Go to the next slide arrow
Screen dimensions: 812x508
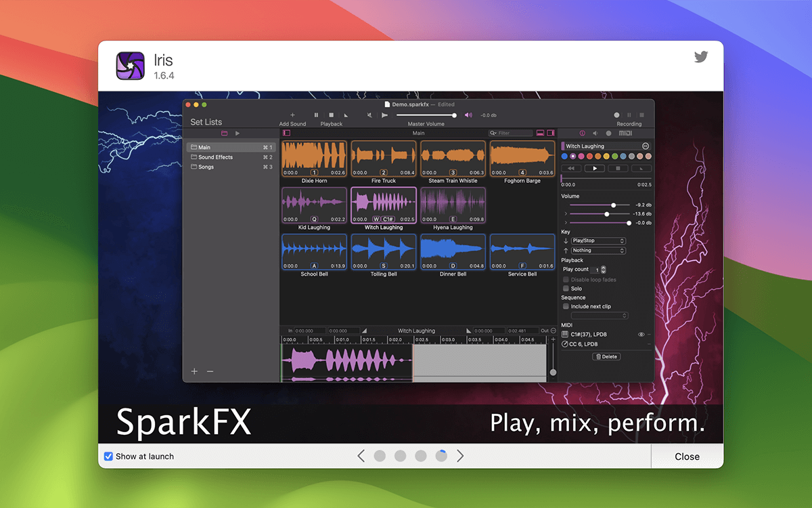point(460,456)
